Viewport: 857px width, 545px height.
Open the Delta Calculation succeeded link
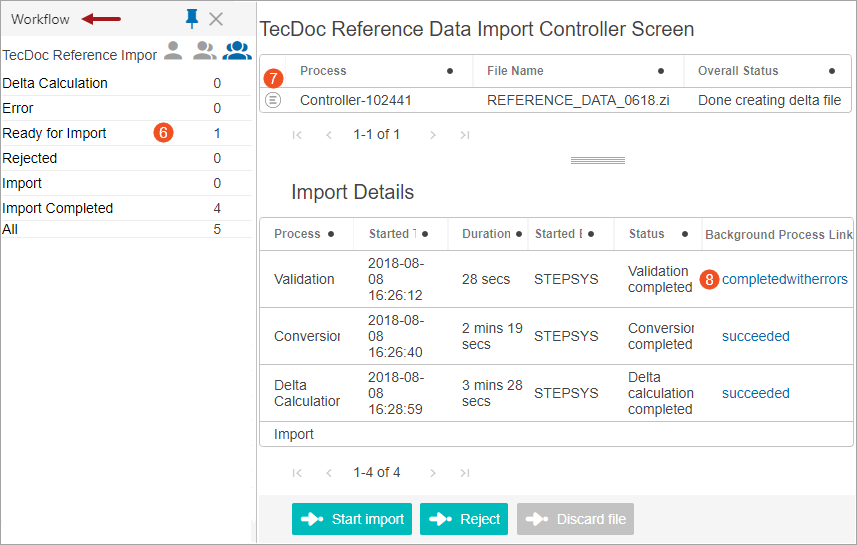pyautogui.click(x=755, y=393)
